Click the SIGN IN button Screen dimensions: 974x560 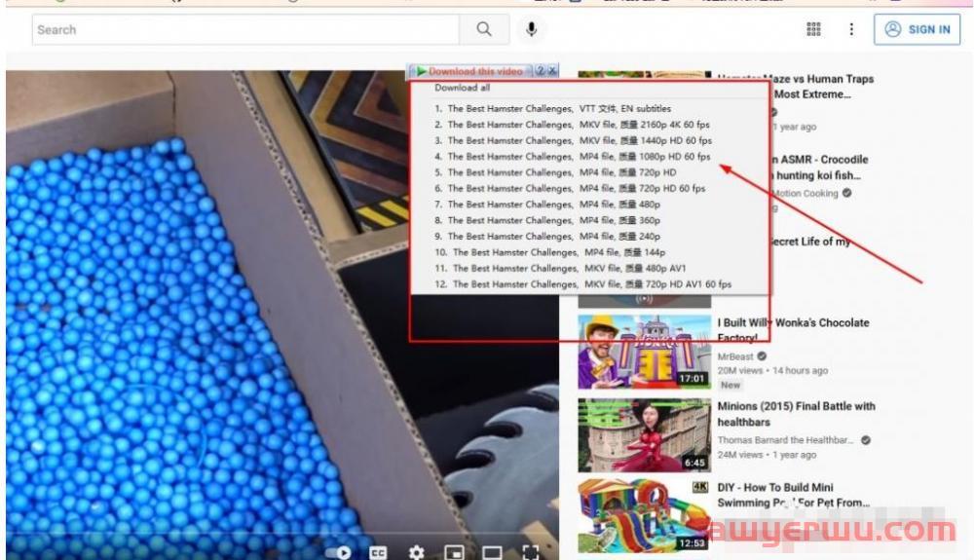[x=917, y=29]
